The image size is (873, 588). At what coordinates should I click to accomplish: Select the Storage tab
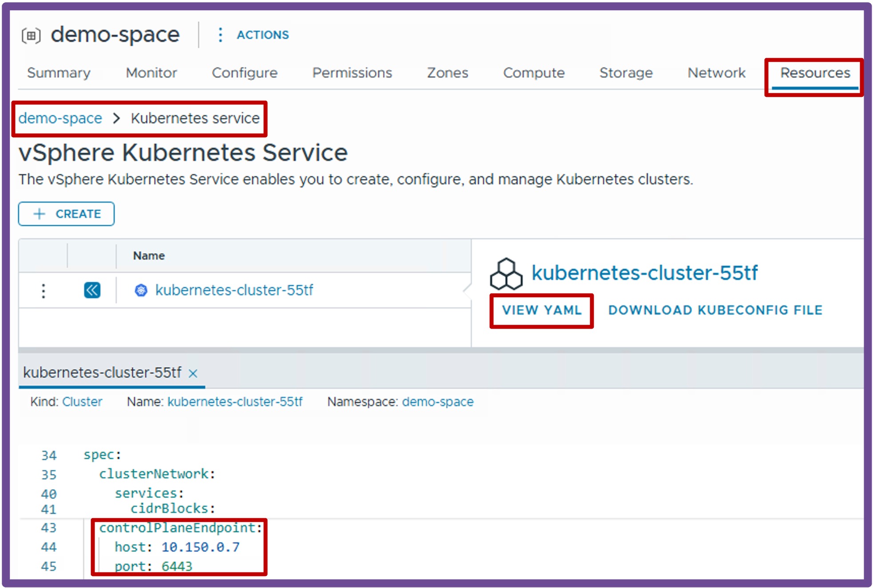pyautogui.click(x=626, y=73)
